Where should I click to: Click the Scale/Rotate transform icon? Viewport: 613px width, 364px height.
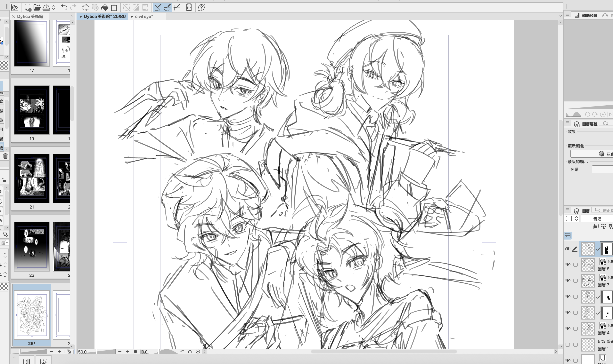tap(114, 7)
